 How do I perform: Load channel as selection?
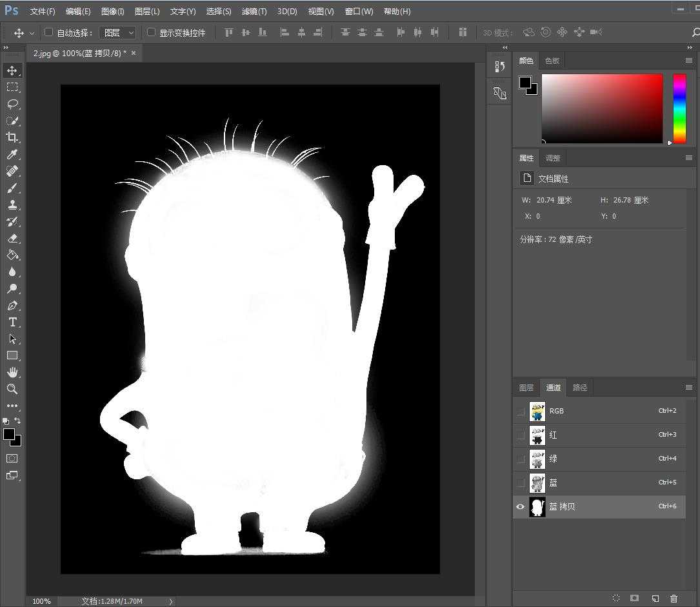[x=616, y=598]
